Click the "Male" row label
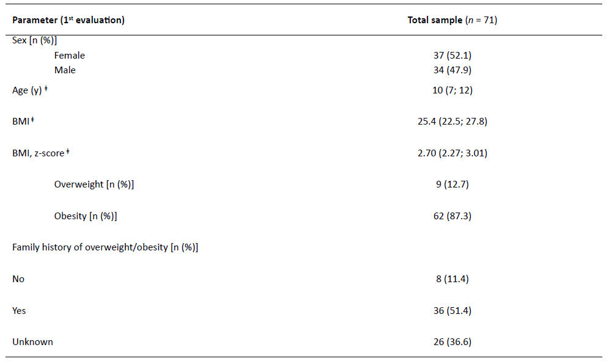Viewport: 609px width, 364px height. click(x=65, y=70)
